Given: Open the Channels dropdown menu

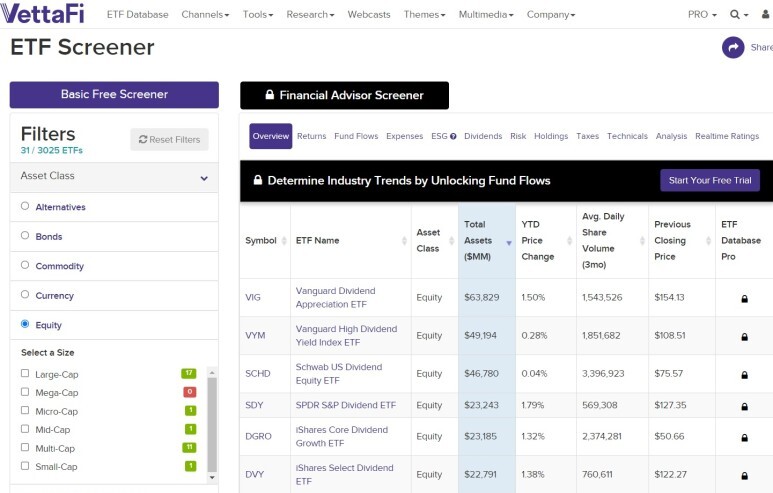Looking at the screenshot, I should coord(205,15).
